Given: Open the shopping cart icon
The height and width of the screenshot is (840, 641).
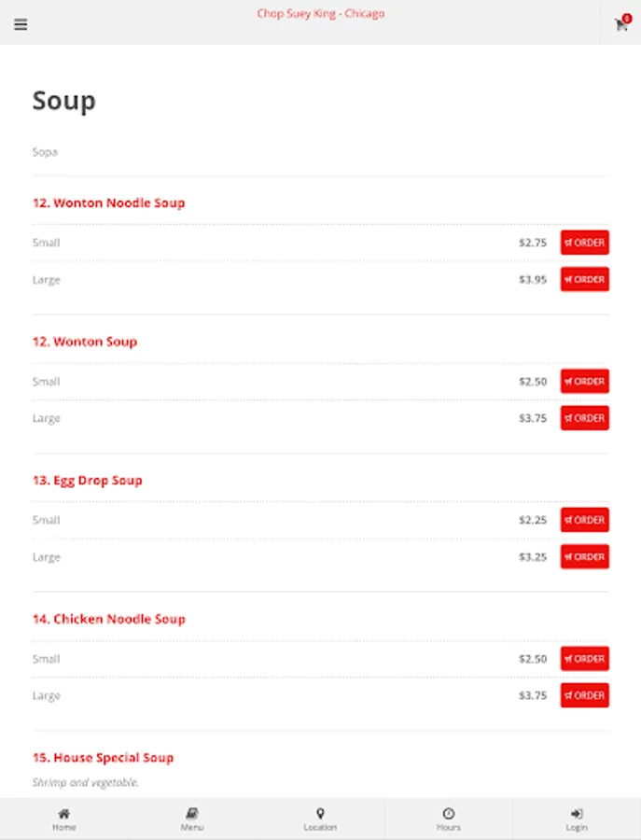Looking at the screenshot, I should pos(620,24).
